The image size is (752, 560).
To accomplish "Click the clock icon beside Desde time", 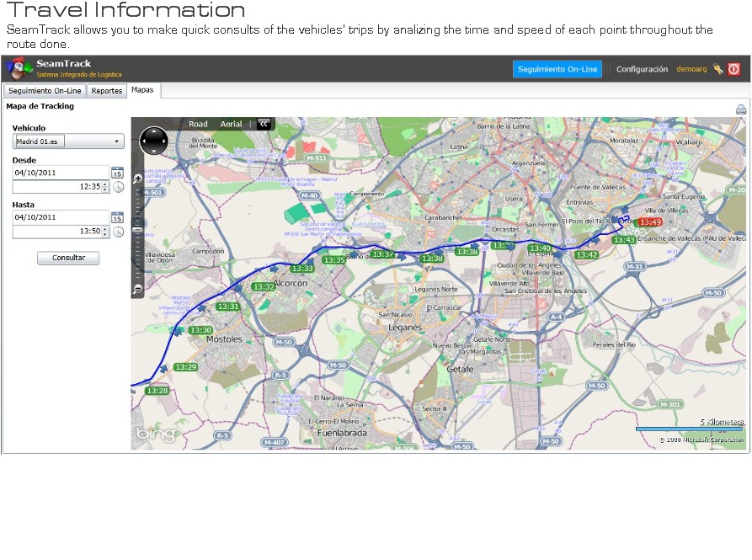I will (x=118, y=187).
